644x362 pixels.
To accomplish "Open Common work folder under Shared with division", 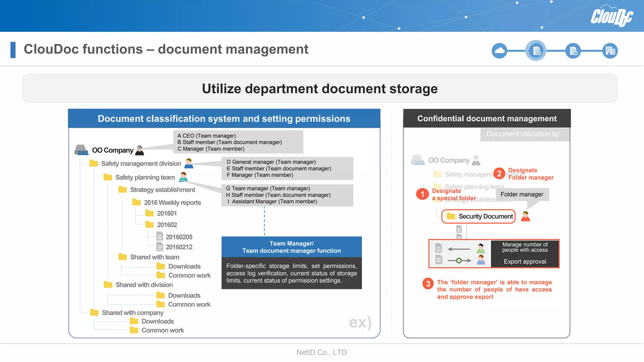I will coord(183,304).
